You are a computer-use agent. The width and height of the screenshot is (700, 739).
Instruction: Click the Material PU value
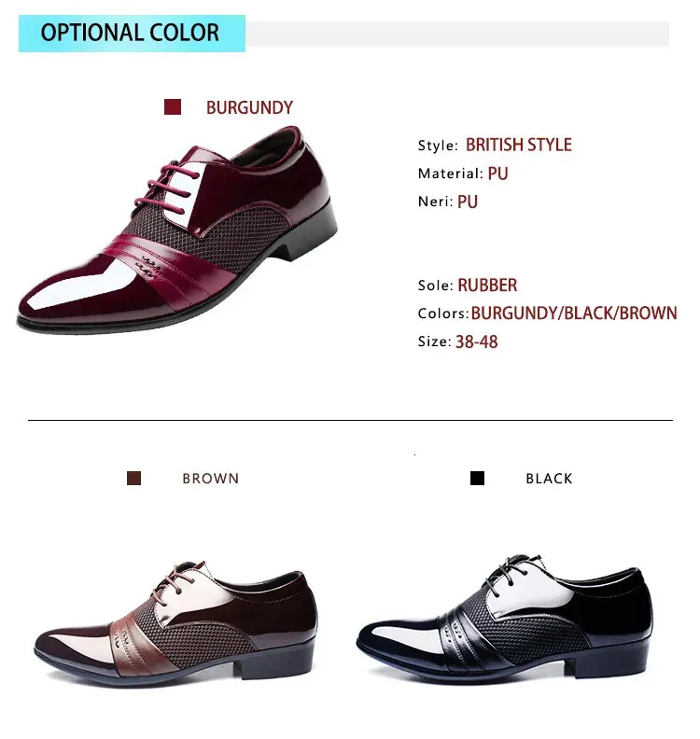coord(497,174)
